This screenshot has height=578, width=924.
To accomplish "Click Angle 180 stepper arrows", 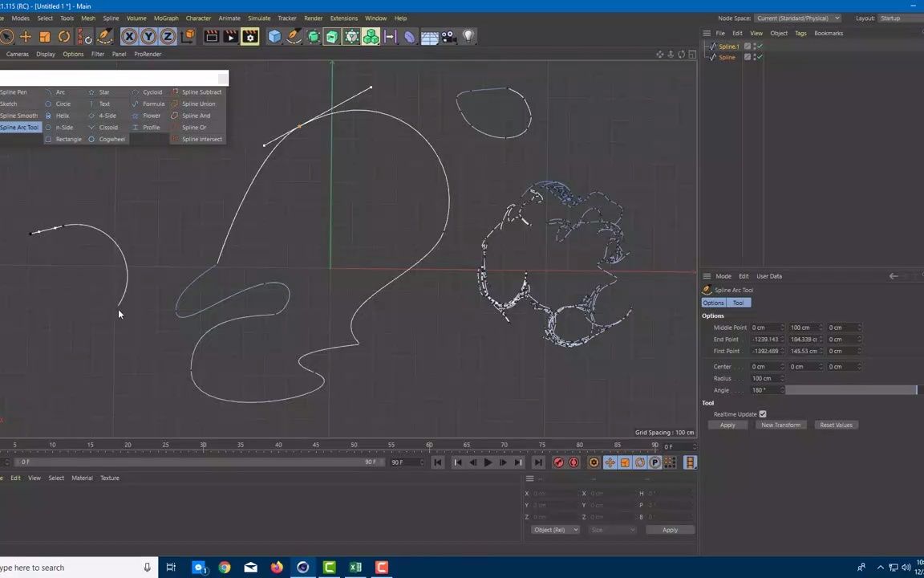I will (782, 390).
